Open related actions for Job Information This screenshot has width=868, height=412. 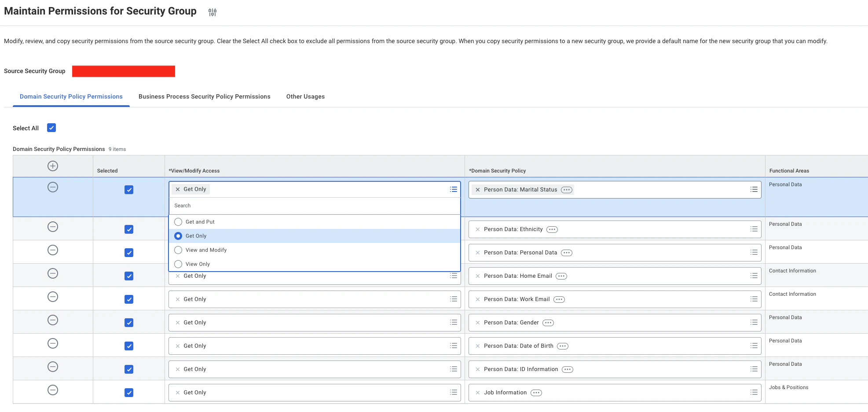click(x=536, y=393)
